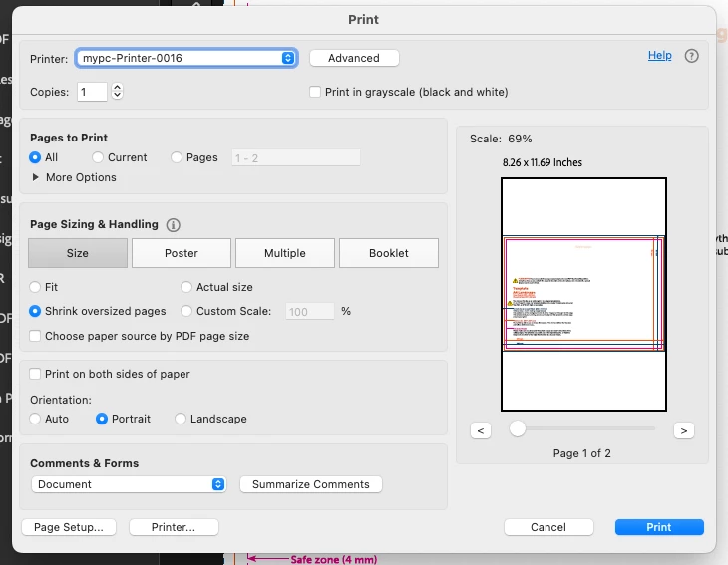Select Custom Scale radio button
The width and height of the screenshot is (728, 565).
(186, 311)
